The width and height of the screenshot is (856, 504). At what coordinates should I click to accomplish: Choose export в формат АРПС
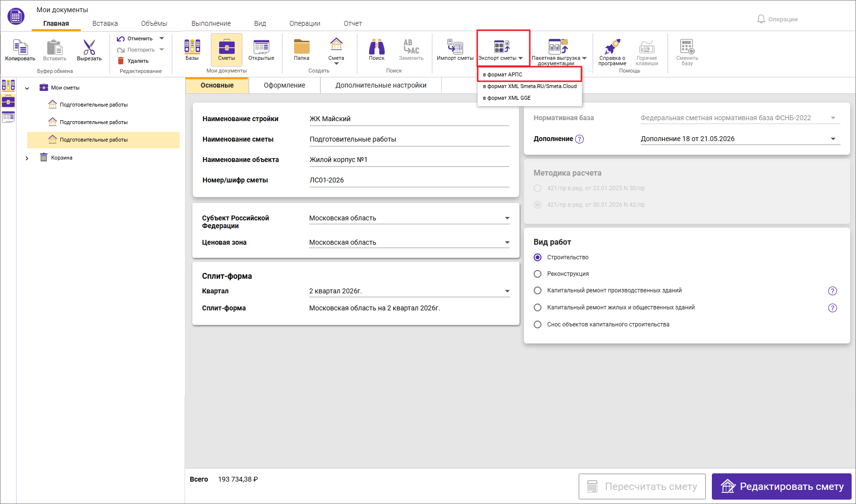click(530, 74)
